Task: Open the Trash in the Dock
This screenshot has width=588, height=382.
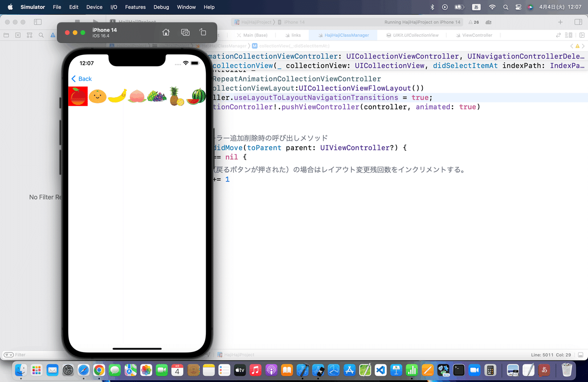Action: point(567,369)
